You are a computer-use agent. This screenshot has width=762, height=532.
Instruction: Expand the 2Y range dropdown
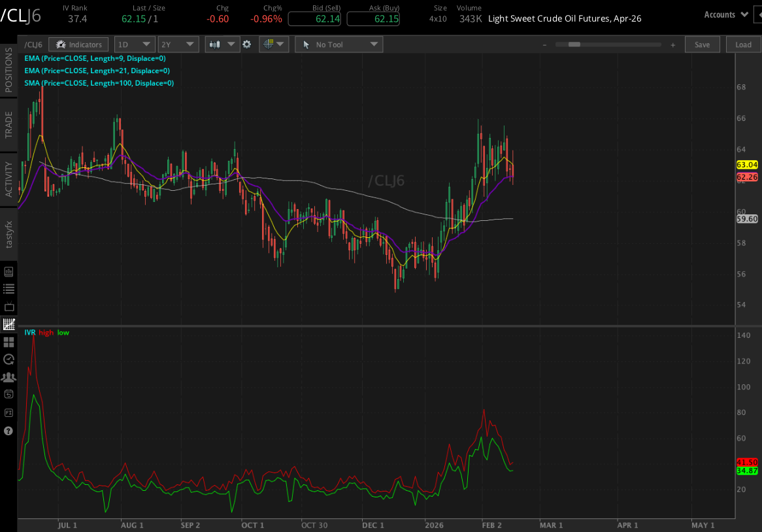[x=178, y=44]
